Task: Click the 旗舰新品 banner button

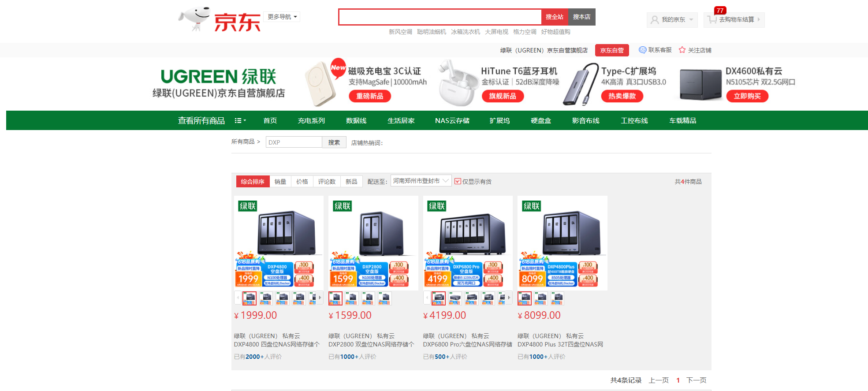Action: (503, 96)
